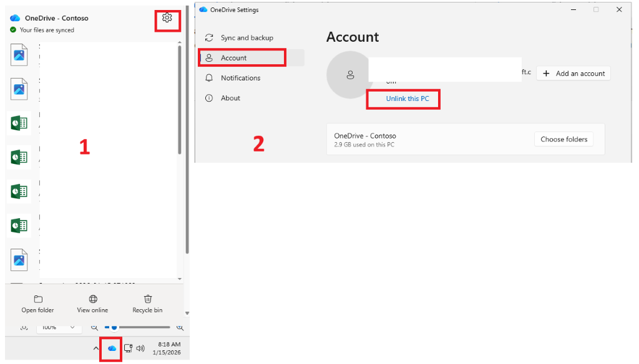The image size is (639, 364).
Task: Click the volume speaker icon in the tray
Action: [x=140, y=348]
